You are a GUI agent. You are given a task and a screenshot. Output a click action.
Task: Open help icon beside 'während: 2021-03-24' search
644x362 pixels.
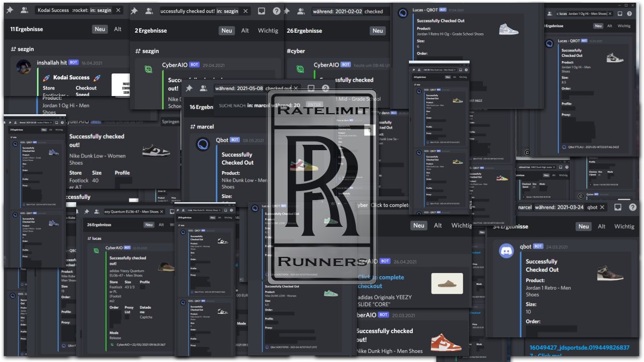pyautogui.click(x=633, y=207)
